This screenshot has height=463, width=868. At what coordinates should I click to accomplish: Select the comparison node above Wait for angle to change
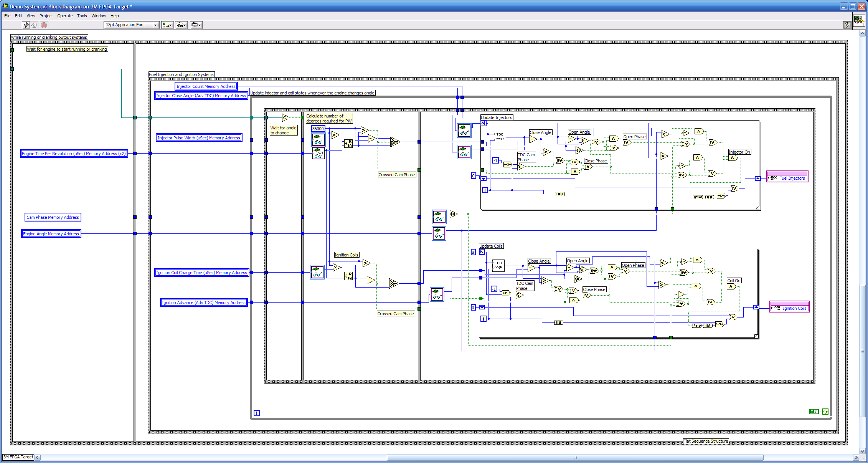pos(285,117)
